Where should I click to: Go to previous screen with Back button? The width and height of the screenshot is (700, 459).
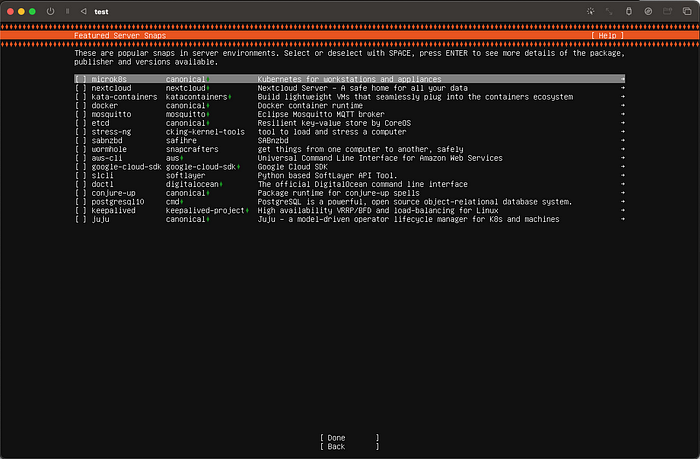point(350,446)
